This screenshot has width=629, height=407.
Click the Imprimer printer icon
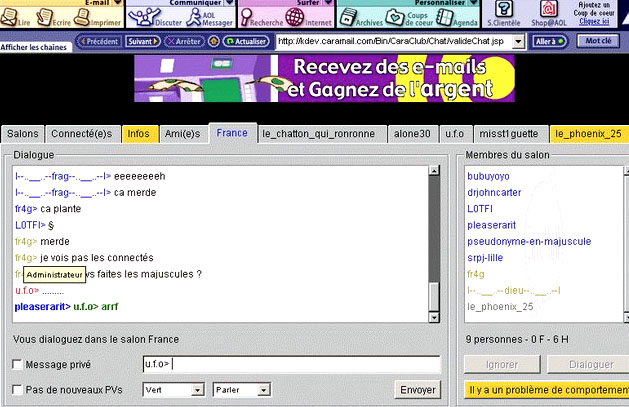[97, 17]
